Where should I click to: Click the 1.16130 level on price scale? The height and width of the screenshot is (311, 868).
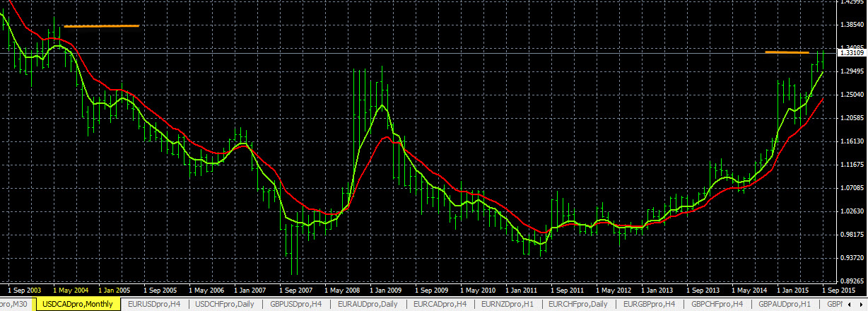click(851, 142)
